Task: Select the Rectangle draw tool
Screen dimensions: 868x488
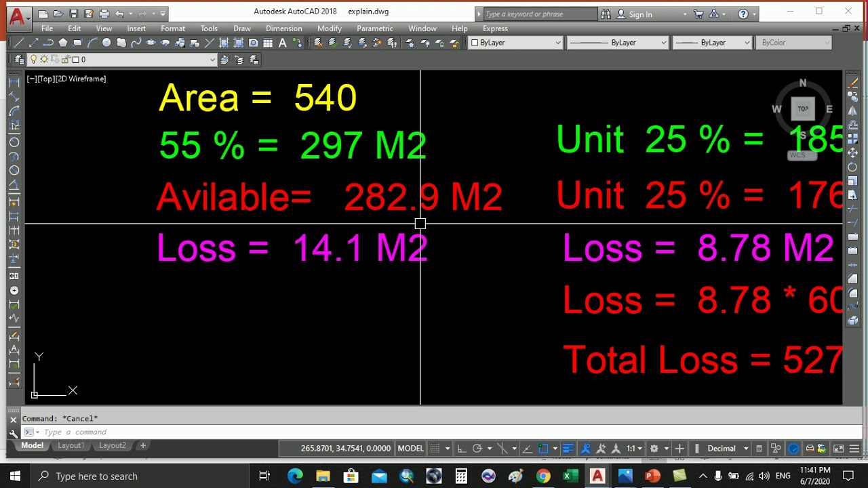Action: [77, 43]
